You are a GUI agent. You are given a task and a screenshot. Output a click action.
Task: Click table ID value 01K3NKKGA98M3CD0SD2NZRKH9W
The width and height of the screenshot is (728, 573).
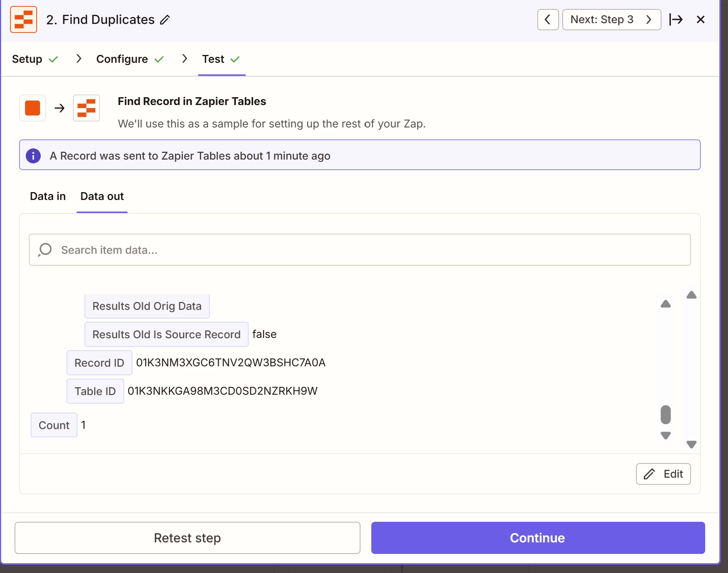point(222,391)
